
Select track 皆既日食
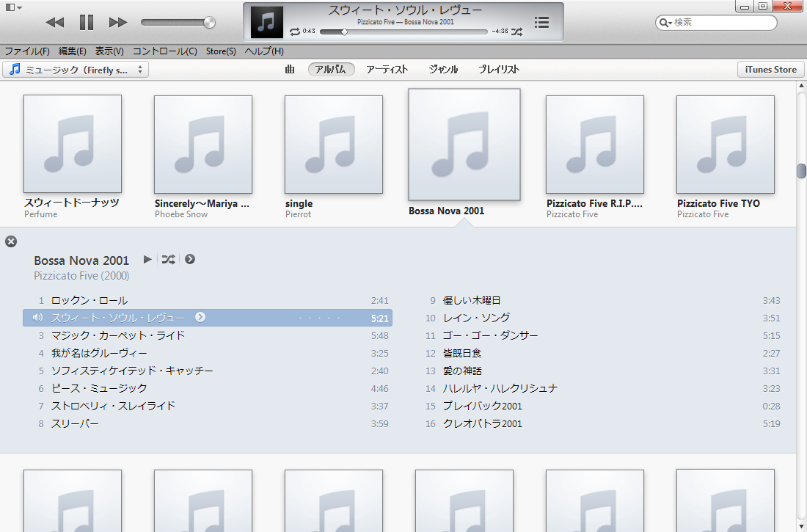pos(599,353)
